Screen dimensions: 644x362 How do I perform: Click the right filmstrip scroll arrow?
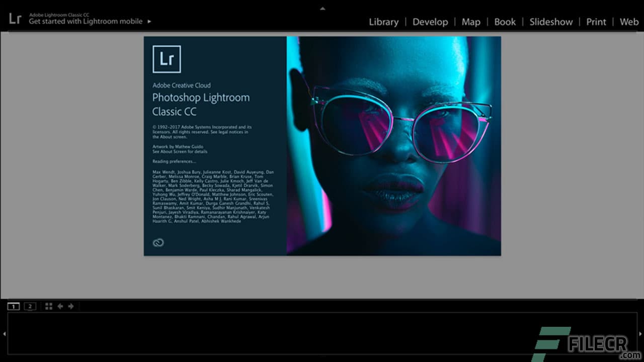click(641, 333)
